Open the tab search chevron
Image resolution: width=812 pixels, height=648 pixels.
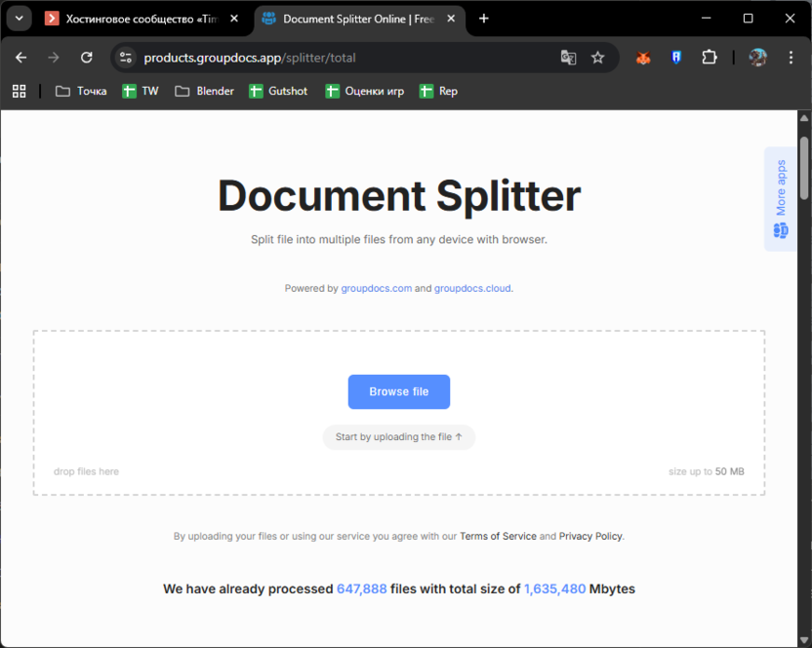[x=19, y=18]
